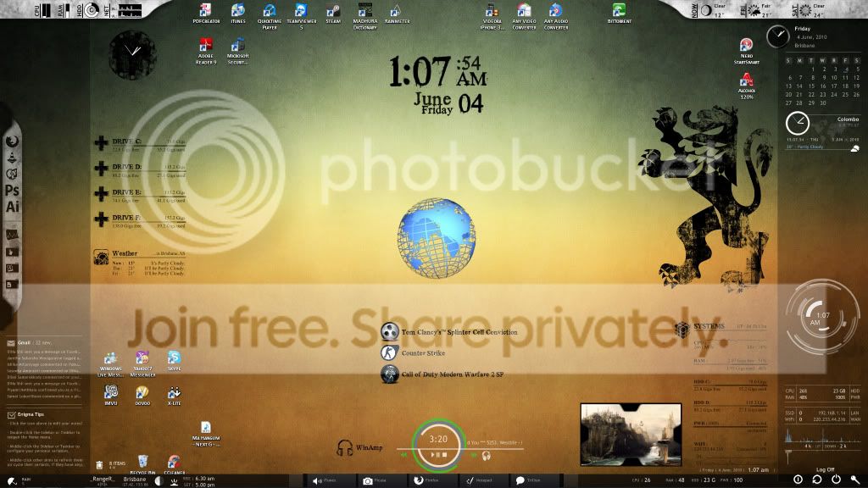Open the Gmail envelope icon
The height and width of the screenshot is (488, 868).
[x=10, y=343]
